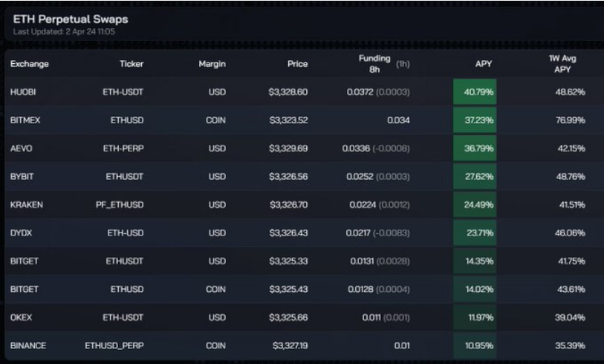Click the ETH Perpetual Swaps title
The image size is (604, 364).
(71, 19)
